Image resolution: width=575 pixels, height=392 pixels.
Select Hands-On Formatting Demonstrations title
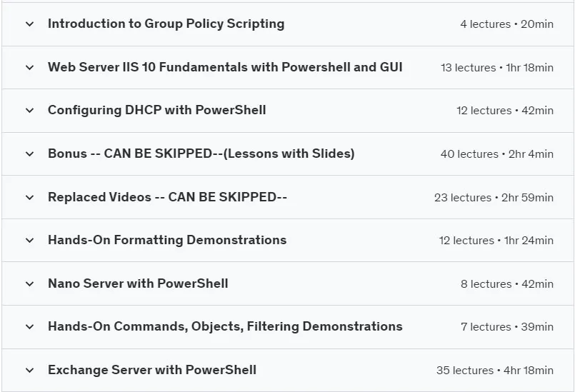[x=167, y=240]
